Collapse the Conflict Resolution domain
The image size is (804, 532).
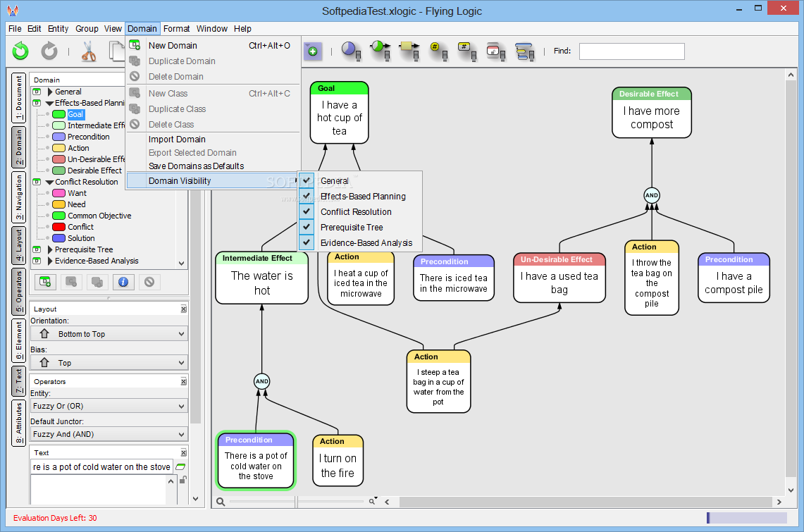click(x=50, y=182)
